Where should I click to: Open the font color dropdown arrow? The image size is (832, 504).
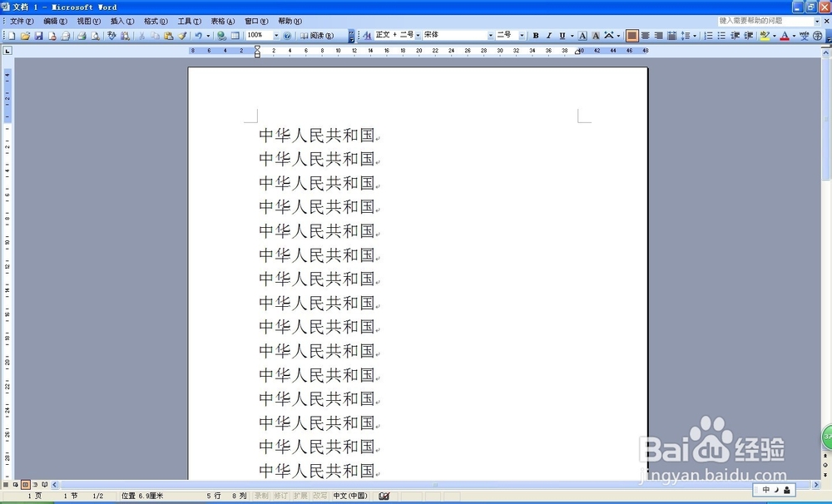(794, 36)
